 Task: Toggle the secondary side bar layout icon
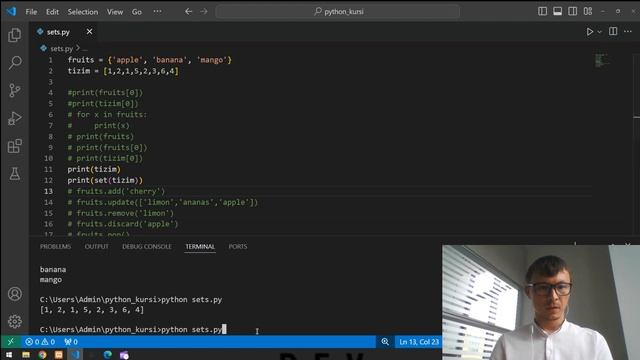pyautogui.click(x=573, y=11)
